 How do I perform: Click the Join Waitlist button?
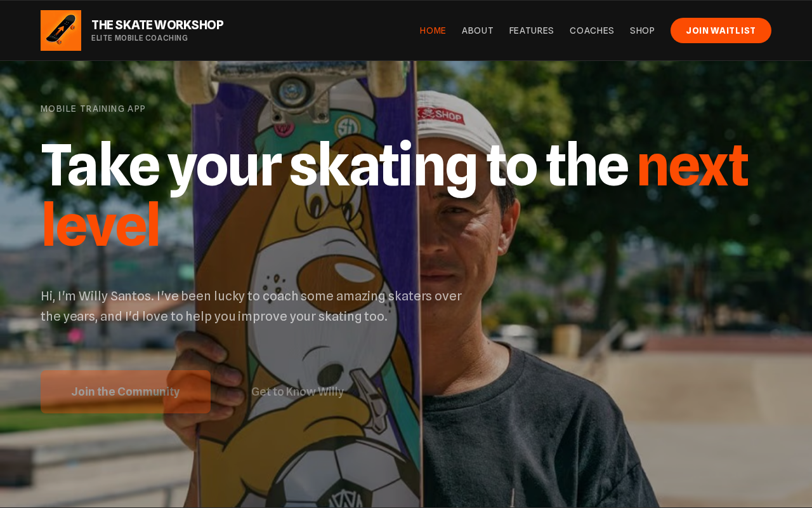click(x=721, y=30)
